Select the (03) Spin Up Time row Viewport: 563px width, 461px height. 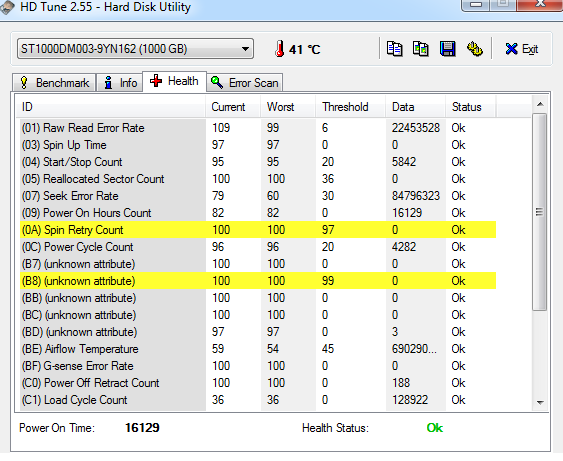258,145
